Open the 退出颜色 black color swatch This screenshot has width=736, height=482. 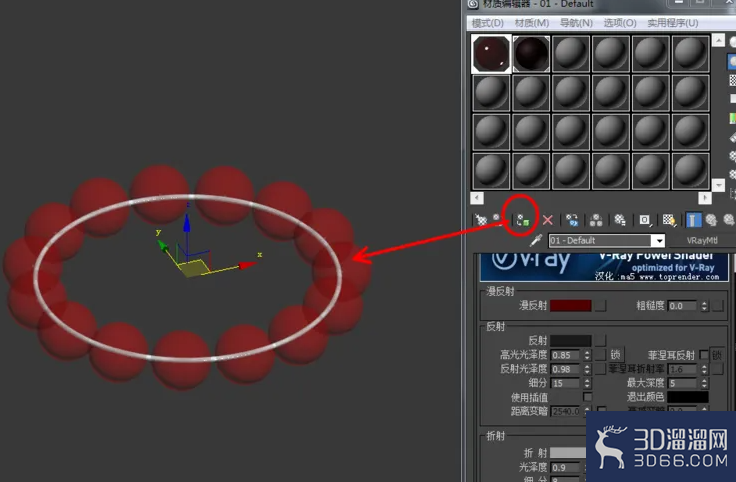click(688, 397)
